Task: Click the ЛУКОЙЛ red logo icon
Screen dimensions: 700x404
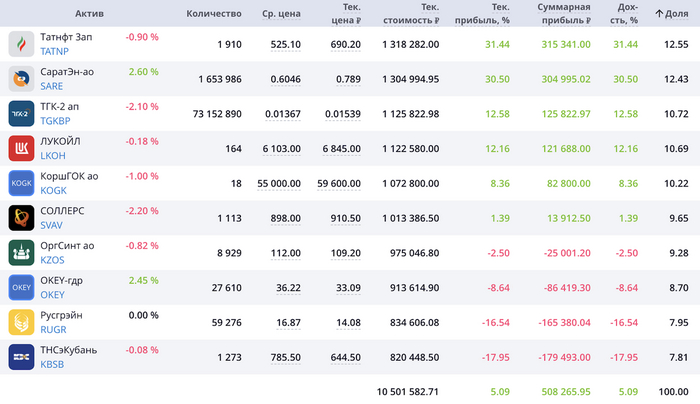Action: pos(22,149)
